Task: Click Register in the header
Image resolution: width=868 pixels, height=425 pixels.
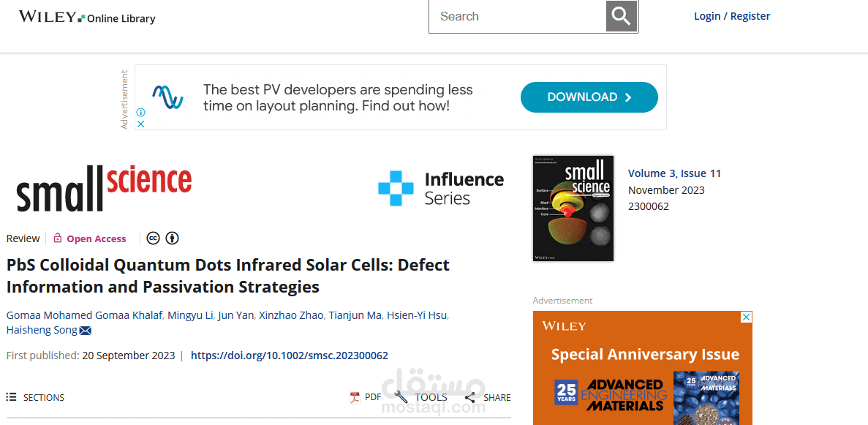Action: coord(750,15)
